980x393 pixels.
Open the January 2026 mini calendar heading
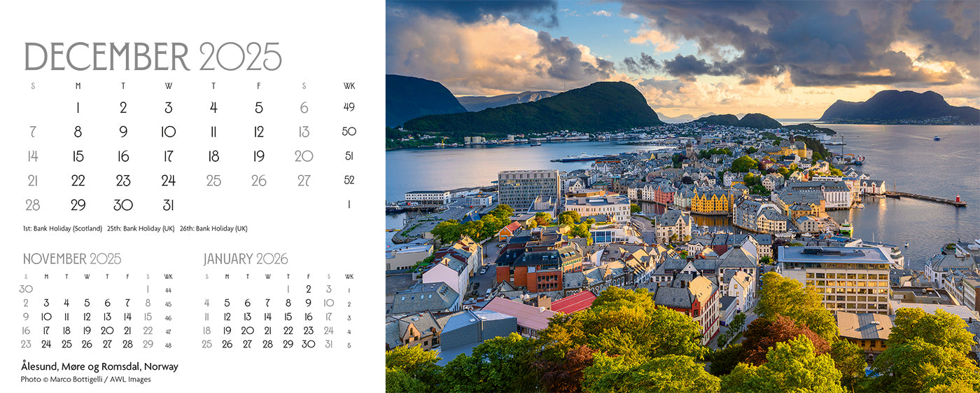pos(246,259)
